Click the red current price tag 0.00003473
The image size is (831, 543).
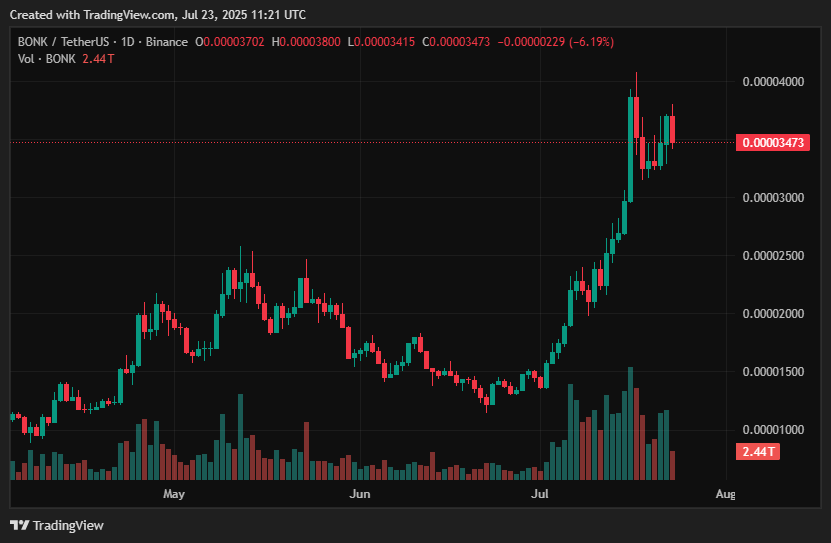[773, 143]
